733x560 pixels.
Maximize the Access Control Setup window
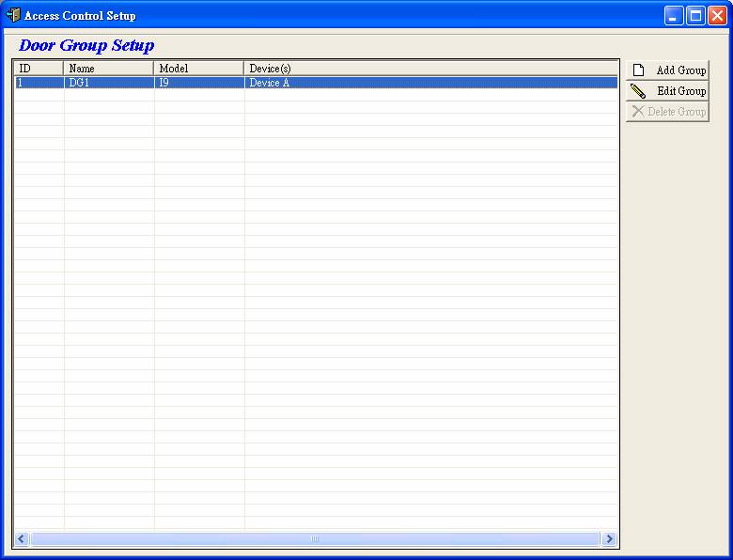[x=695, y=15]
